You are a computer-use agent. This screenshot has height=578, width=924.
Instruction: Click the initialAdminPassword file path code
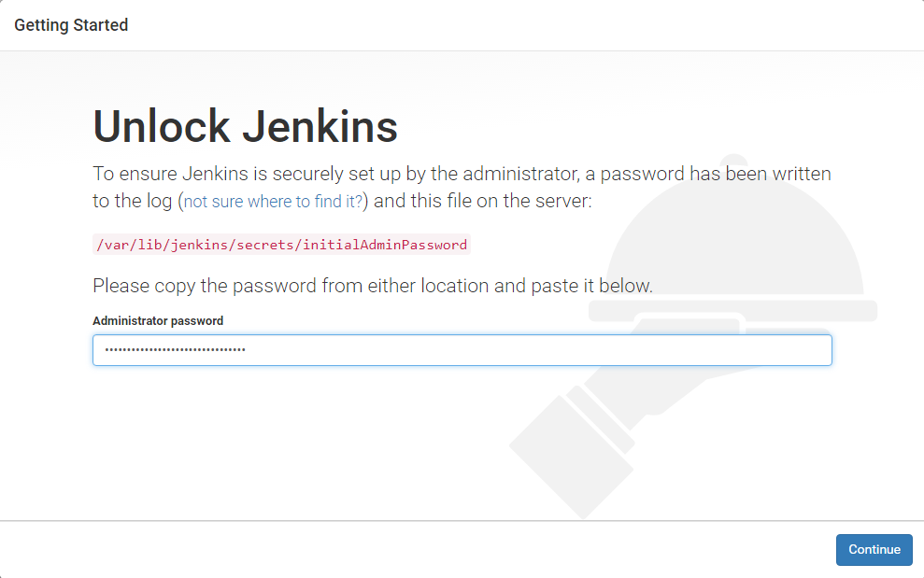280,245
